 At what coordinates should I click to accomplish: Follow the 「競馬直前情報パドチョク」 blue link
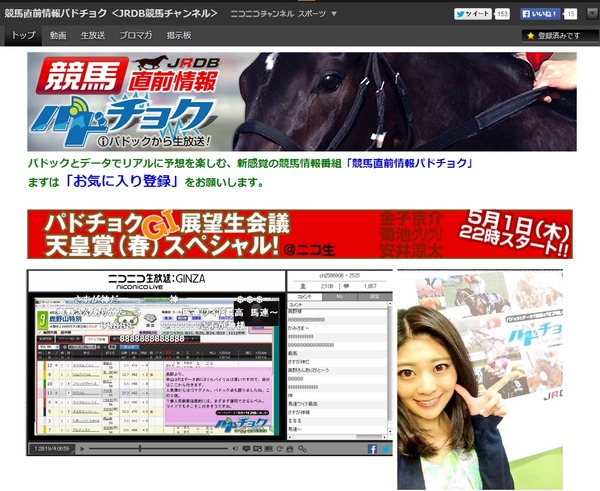tap(409, 163)
